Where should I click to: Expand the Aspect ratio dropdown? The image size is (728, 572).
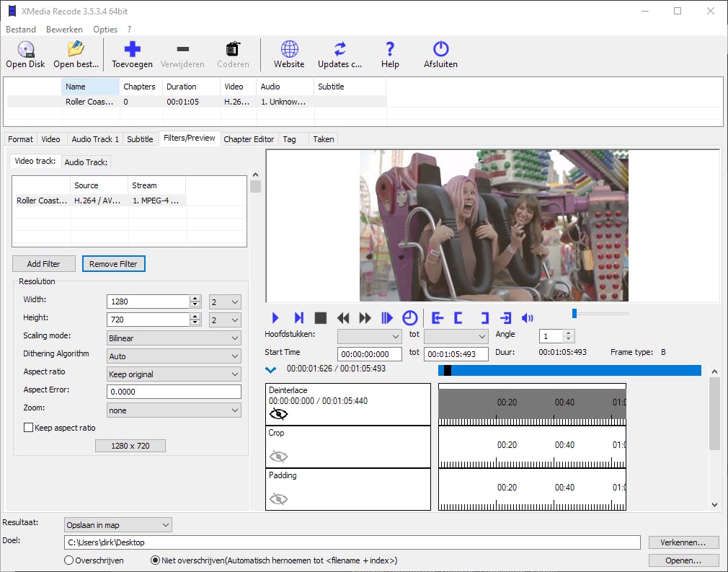click(x=173, y=374)
